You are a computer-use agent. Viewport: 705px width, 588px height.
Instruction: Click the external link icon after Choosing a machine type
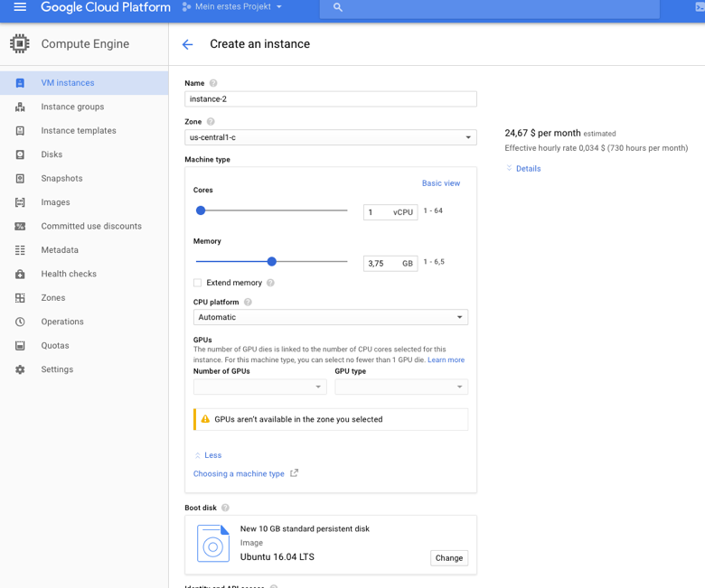click(x=294, y=473)
